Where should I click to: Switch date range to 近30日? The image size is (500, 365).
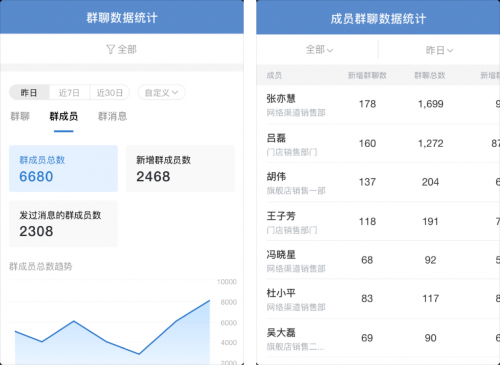[x=110, y=92]
